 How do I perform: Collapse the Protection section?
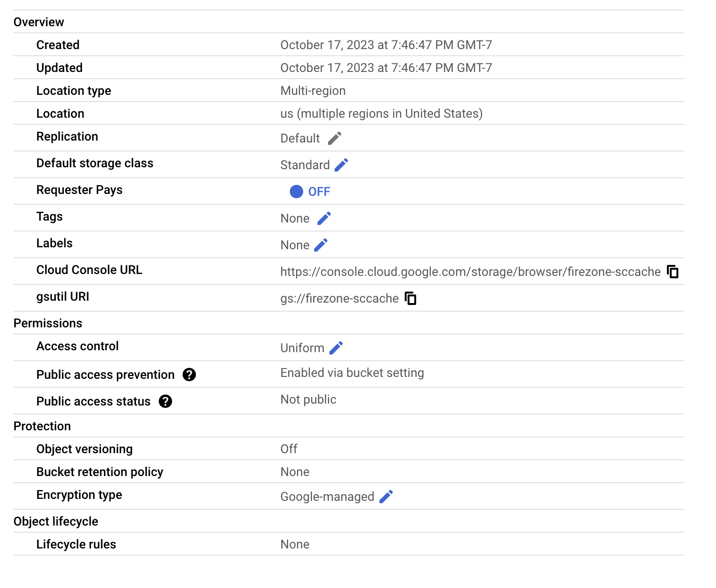[42, 426]
